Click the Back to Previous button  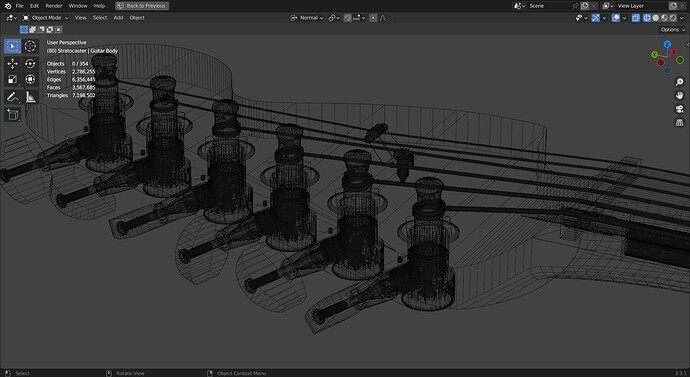(x=142, y=6)
